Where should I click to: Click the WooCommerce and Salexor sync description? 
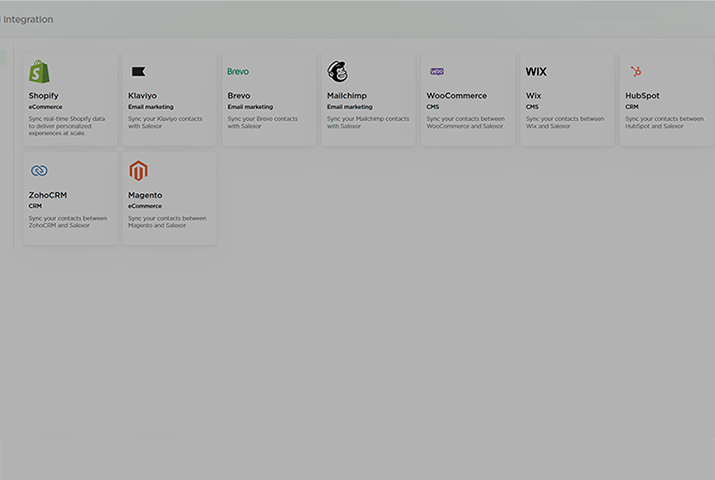coord(466,122)
